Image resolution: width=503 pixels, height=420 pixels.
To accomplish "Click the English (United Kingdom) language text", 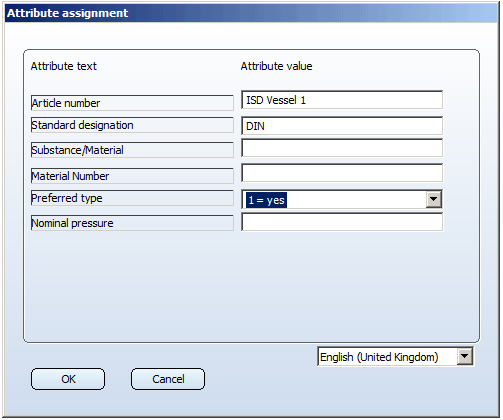I will pyautogui.click(x=379, y=357).
